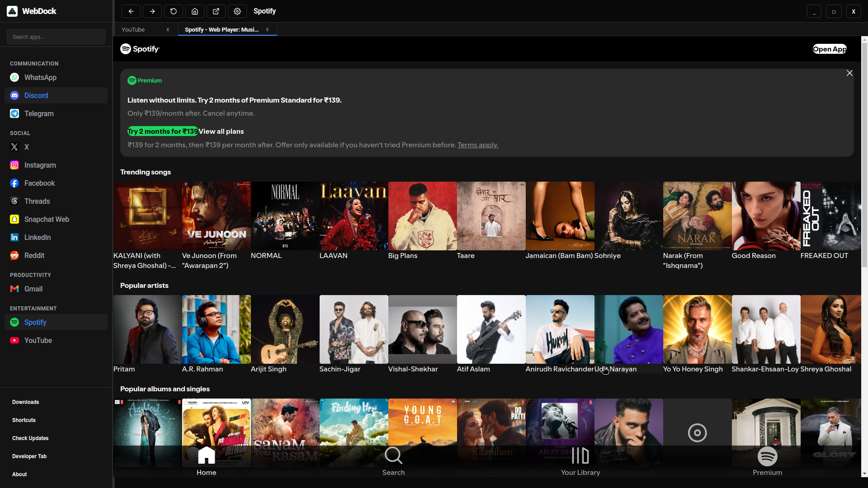The image size is (868, 488).
Task: Open Reddit from the sidebar
Action: (56, 255)
